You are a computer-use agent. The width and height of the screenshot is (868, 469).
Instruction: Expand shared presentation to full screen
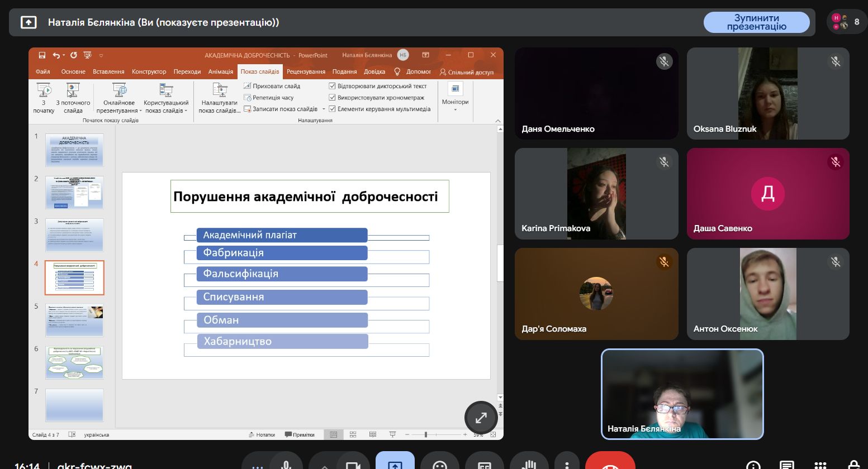481,418
